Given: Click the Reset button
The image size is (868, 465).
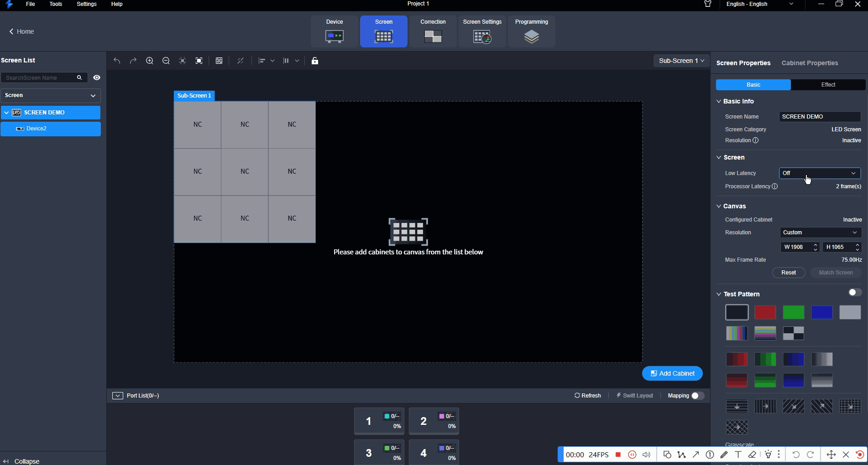Looking at the screenshot, I should 789,273.
